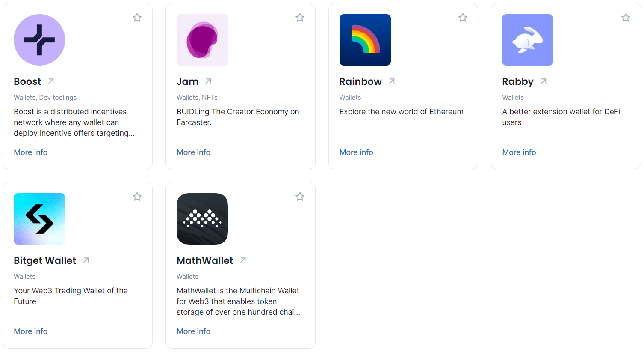
Task: Open More info under Bitget Wallet
Action: click(31, 331)
